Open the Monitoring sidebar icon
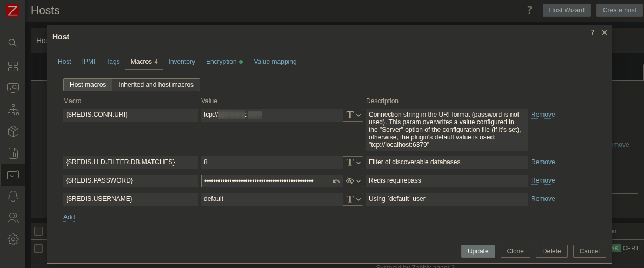This screenshot has height=268, width=644. pos(13,88)
